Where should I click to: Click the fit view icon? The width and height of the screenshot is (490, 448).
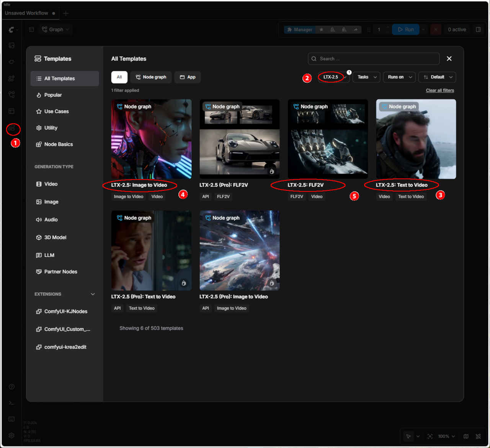[430, 436]
